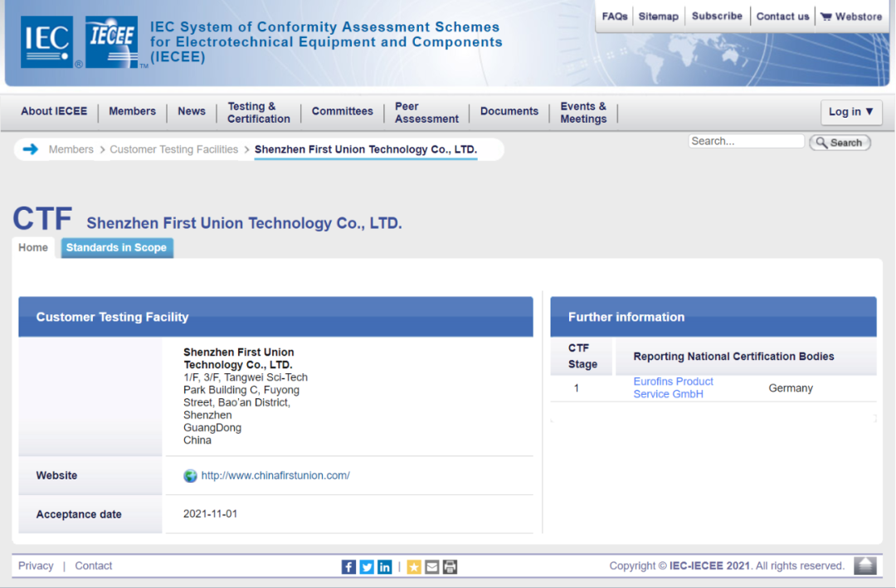
Task: Go to the Members breadcrumb
Action: click(71, 149)
